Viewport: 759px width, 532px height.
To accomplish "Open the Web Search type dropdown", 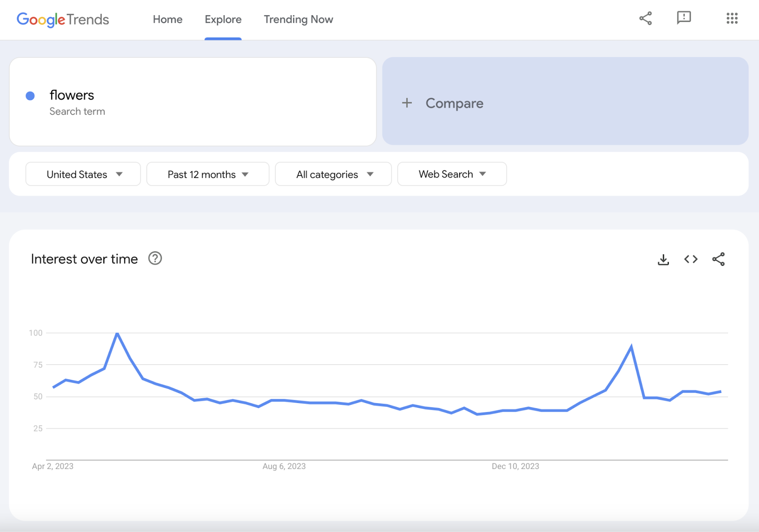I will point(452,174).
